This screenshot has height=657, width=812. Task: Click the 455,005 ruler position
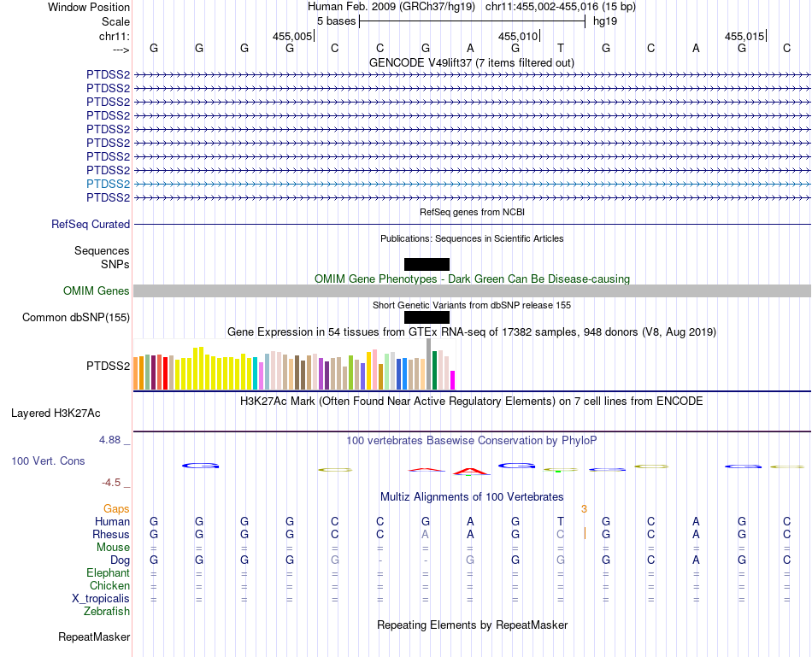point(292,36)
